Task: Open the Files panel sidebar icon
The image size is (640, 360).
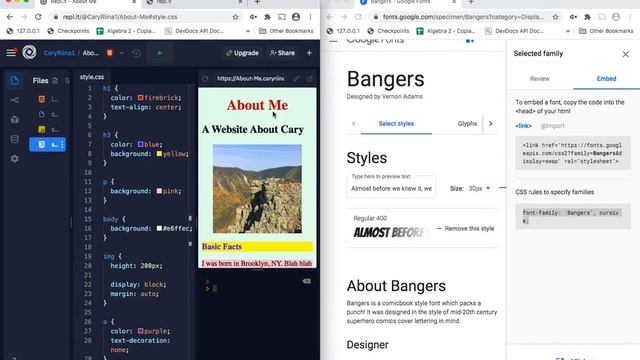Action: (14, 80)
